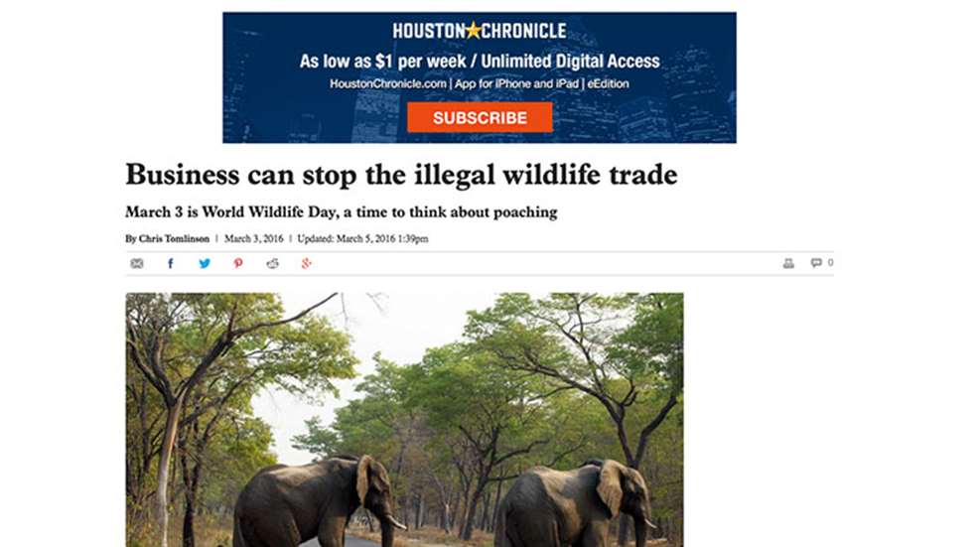The width and height of the screenshot is (980, 547).
Task: Click the Houston Chronicle logo in the ad
Action: pyautogui.click(x=480, y=31)
